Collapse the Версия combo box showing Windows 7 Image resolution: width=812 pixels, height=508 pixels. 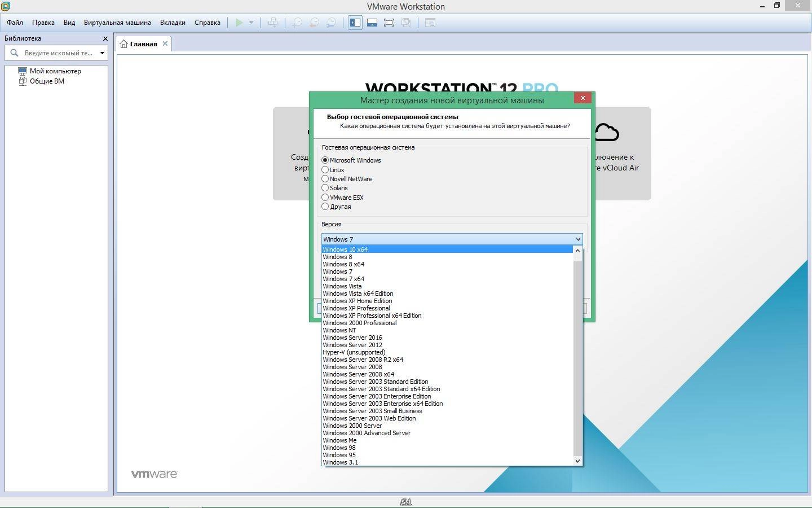point(452,239)
